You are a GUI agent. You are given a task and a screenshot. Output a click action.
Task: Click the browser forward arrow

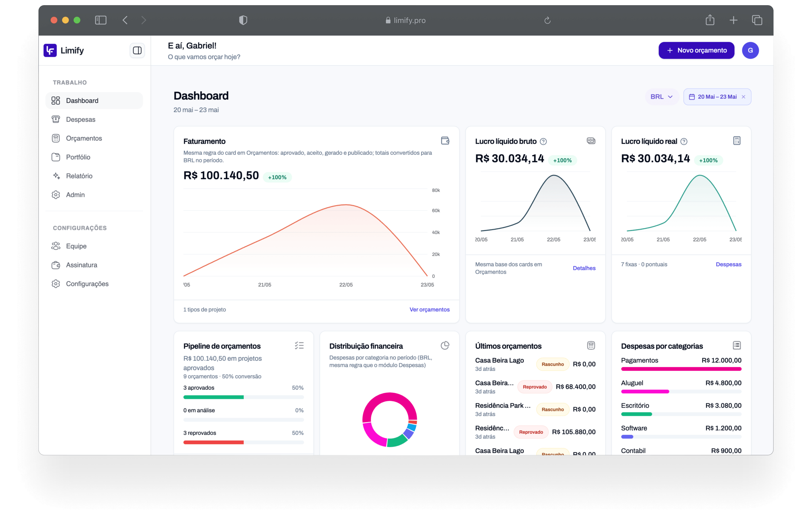pos(144,20)
